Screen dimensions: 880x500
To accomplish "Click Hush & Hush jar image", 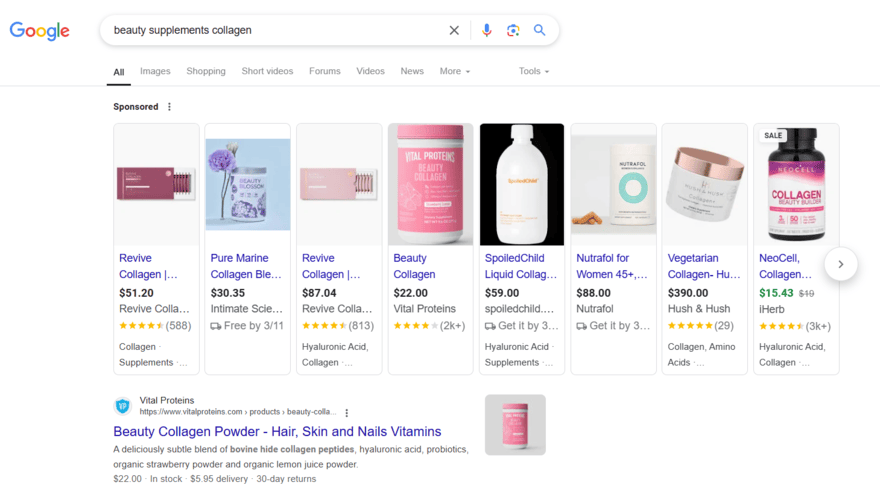I will coord(704,184).
